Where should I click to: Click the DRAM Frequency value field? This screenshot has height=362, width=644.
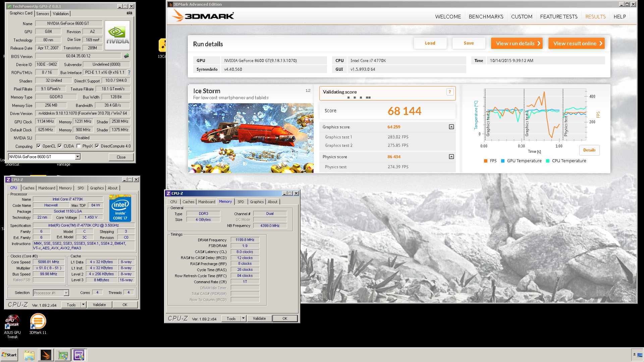point(245,240)
